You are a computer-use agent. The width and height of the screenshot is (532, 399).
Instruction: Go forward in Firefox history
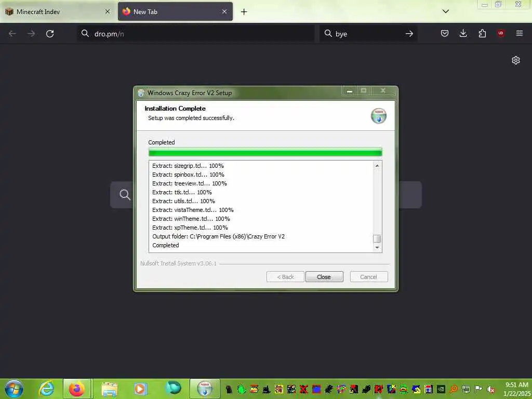[x=31, y=34]
